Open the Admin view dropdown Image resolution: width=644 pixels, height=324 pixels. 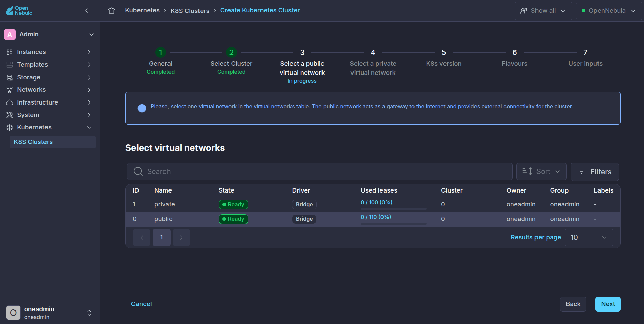pyautogui.click(x=91, y=34)
